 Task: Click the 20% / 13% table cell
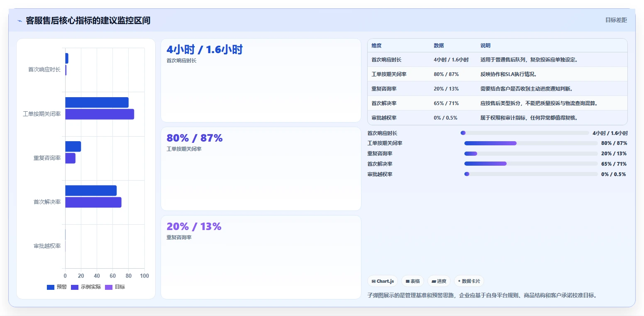(x=446, y=89)
